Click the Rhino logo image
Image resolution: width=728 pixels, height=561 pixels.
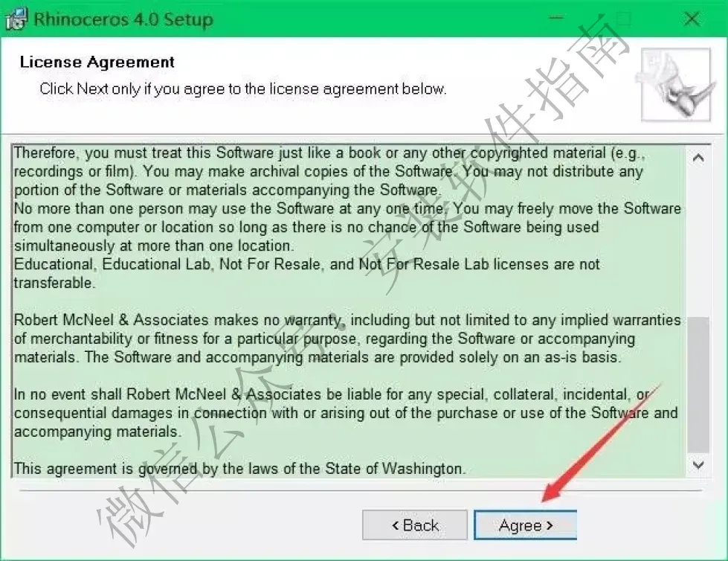[x=676, y=85]
